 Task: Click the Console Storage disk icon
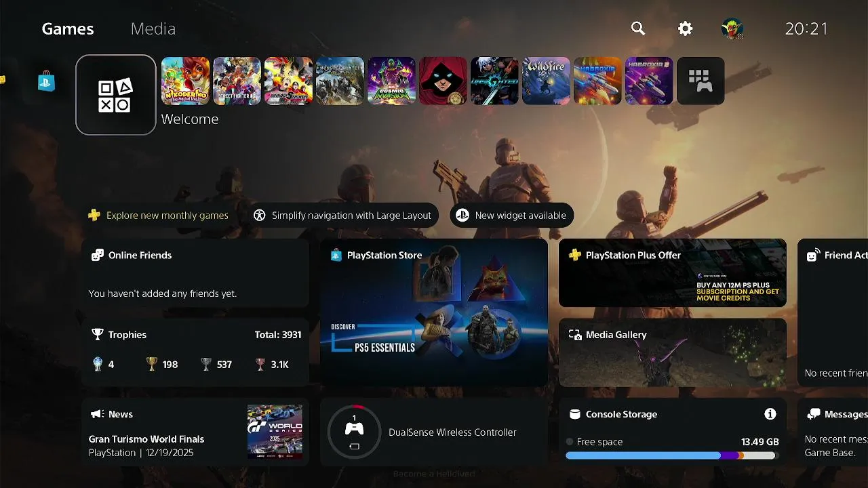575,414
